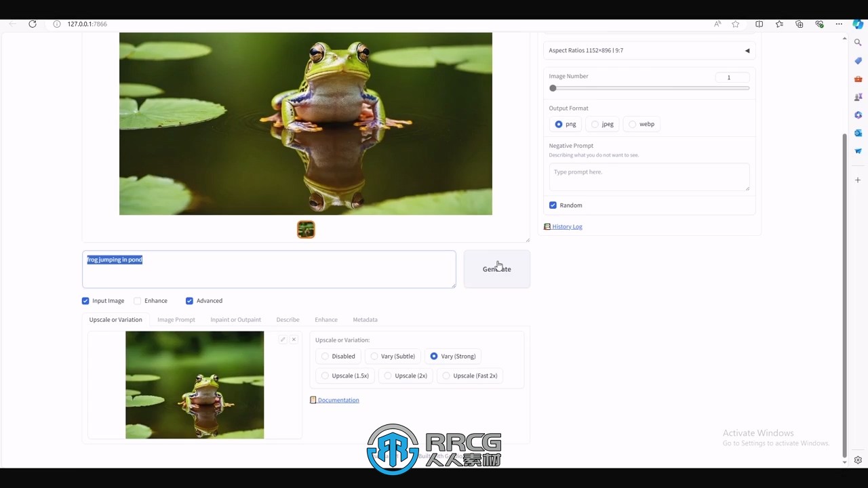Image resolution: width=868 pixels, height=488 pixels.
Task: Switch to Upscale or Variation tab
Action: coord(116,320)
